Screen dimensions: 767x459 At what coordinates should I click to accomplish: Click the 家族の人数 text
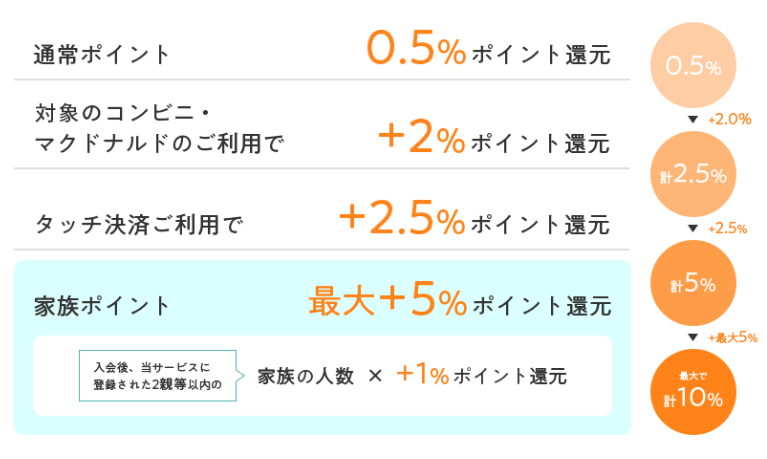[306, 376]
